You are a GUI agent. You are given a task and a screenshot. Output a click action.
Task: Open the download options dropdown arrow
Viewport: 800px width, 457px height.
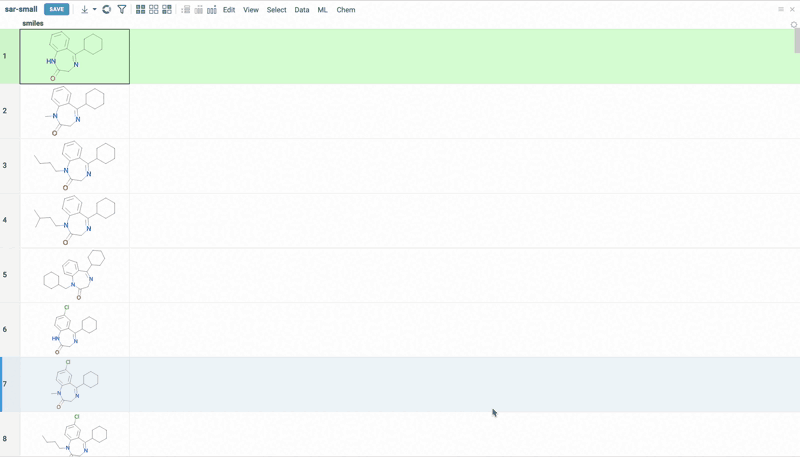pos(95,10)
